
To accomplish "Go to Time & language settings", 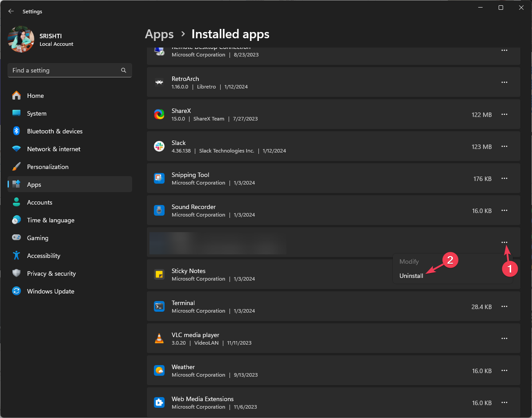I will pos(70,220).
